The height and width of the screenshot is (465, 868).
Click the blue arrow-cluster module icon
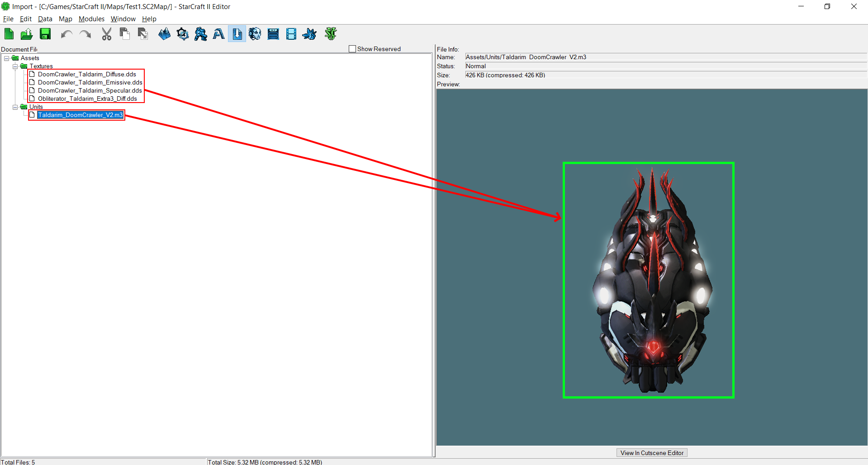coord(310,34)
